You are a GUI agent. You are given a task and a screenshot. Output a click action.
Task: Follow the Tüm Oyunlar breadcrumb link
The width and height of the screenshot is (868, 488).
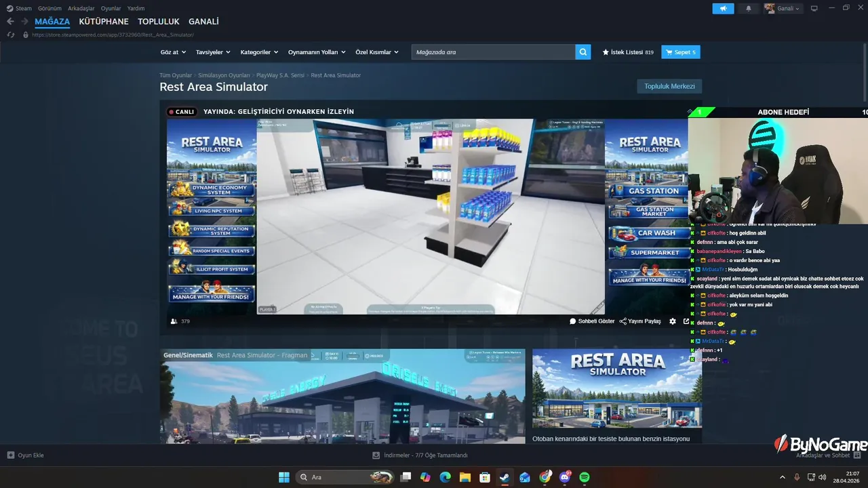(176, 75)
